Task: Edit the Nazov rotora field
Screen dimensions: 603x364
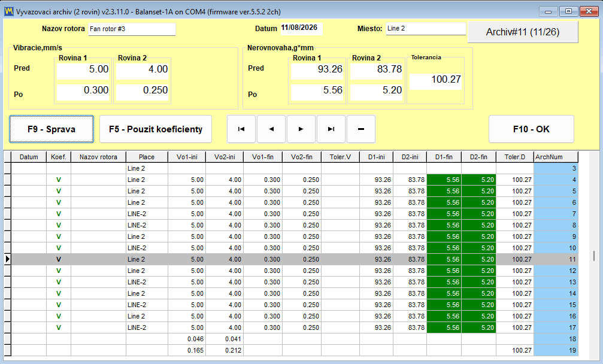Action: [132, 29]
